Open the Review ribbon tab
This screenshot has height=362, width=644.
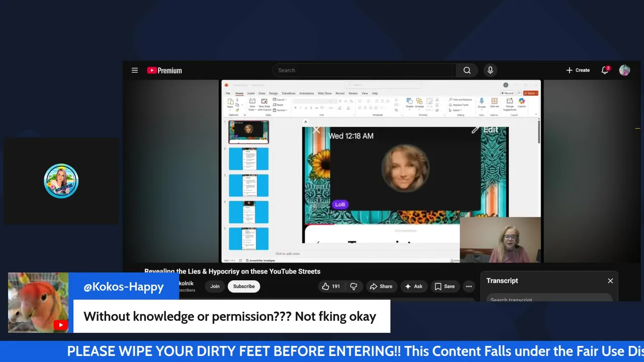click(x=353, y=94)
